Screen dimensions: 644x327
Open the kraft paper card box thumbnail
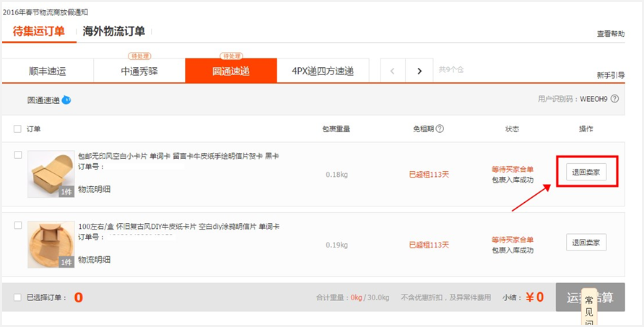[51, 174]
